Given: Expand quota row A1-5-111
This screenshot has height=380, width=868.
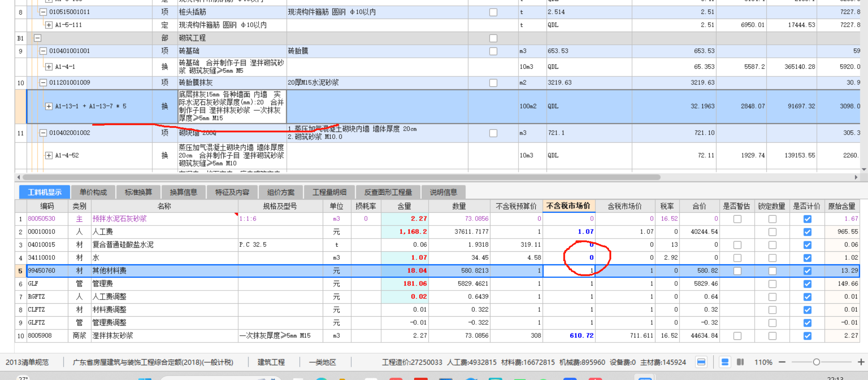Looking at the screenshot, I should tap(49, 25).
